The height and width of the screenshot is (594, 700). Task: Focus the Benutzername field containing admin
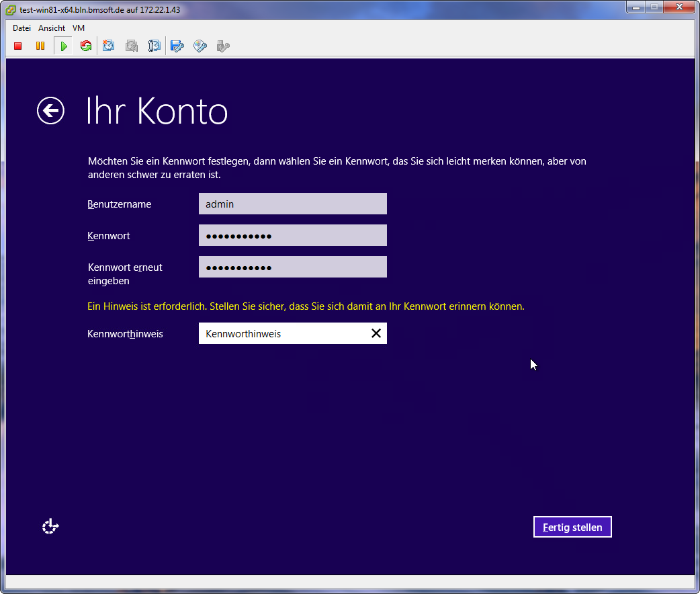(x=292, y=204)
